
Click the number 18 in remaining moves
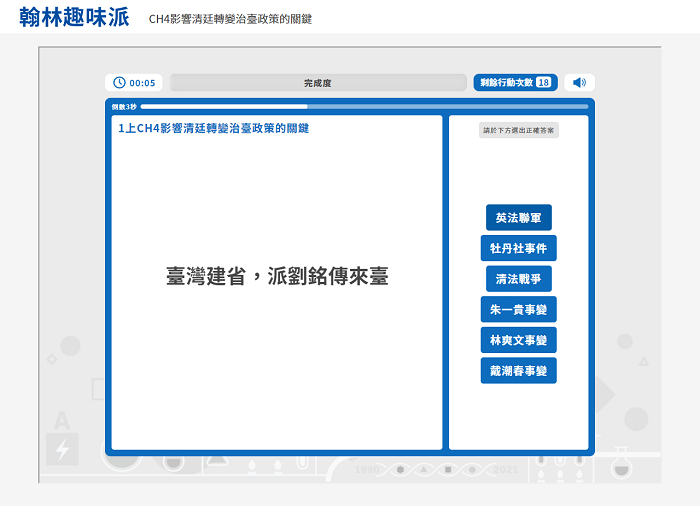(543, 83)
